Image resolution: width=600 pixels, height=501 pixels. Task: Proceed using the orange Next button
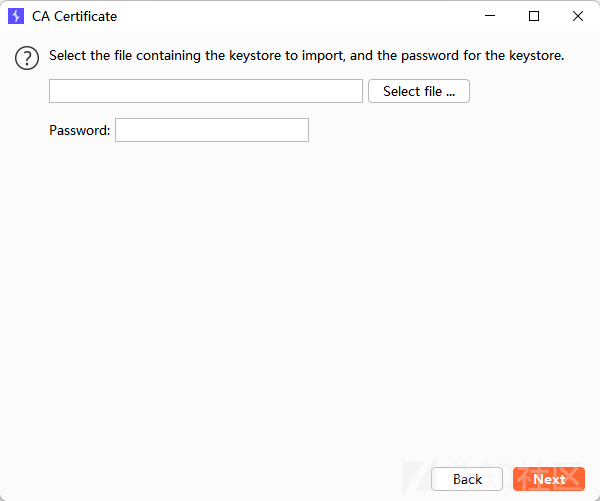click(548, 479)
